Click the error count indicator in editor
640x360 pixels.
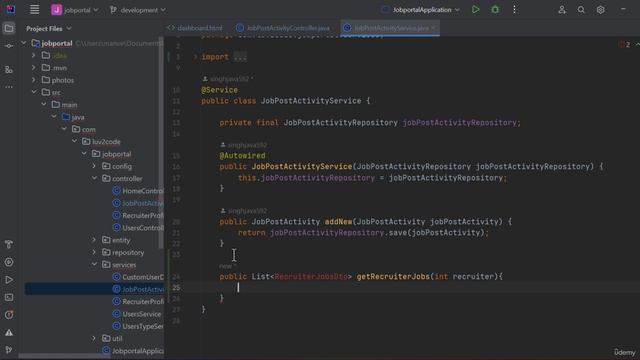pyautogui.click(x=624, y=44)
